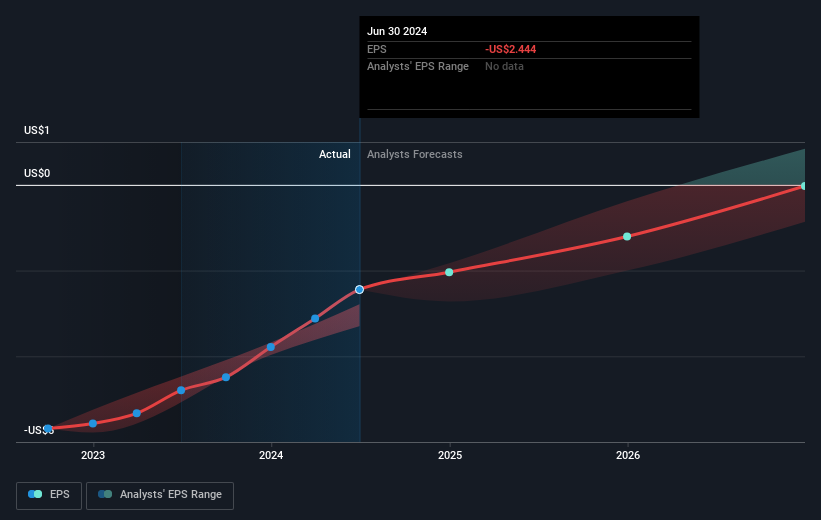This screenshot has width=821, height=520.
Task: Click the "2026" x-axis label
Action: pyautogui.click(x=628, y=455)
